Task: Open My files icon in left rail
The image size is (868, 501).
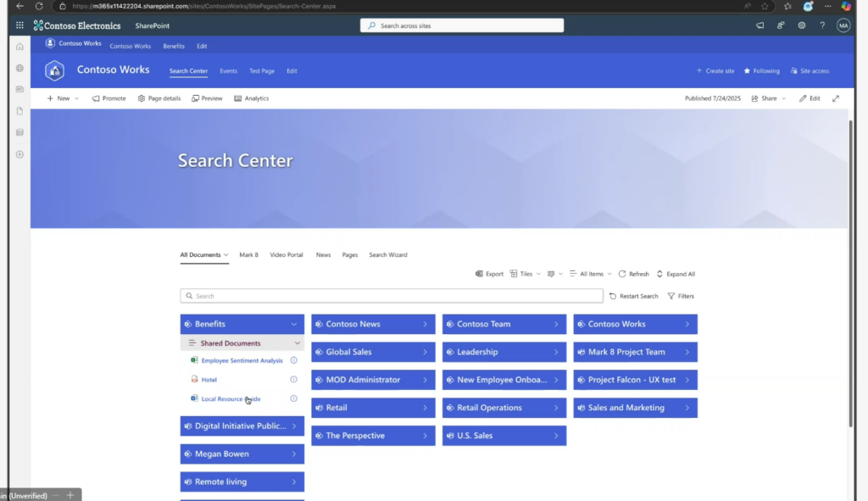Action: point(20,111)
